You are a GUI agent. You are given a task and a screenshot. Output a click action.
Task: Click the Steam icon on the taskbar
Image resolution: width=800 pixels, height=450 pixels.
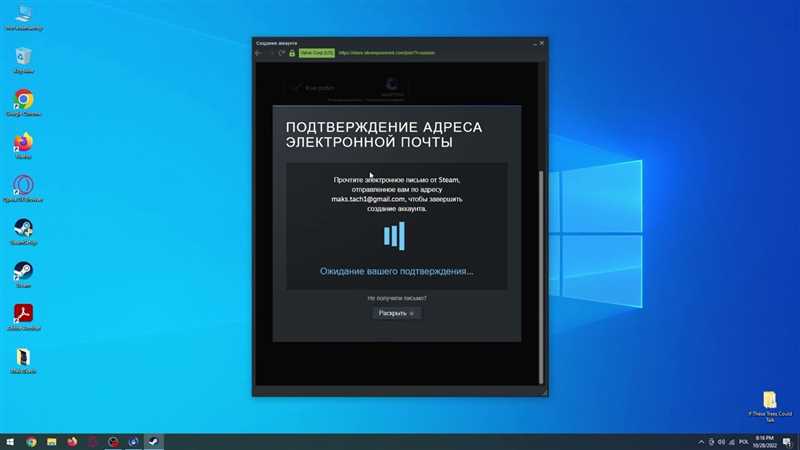pyautogui.click(x=154, y=442)
